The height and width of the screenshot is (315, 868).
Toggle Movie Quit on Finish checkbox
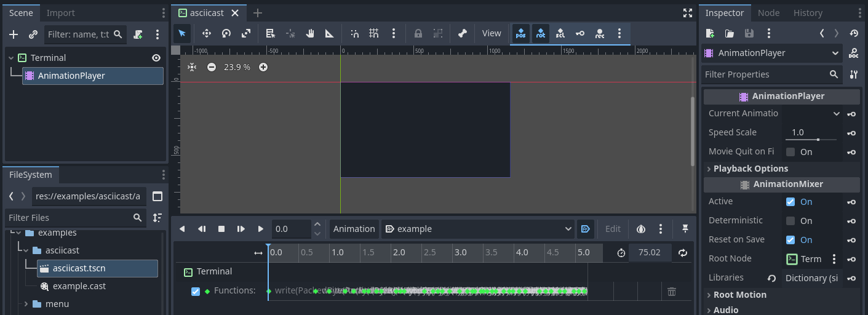[x=790, y=152]
